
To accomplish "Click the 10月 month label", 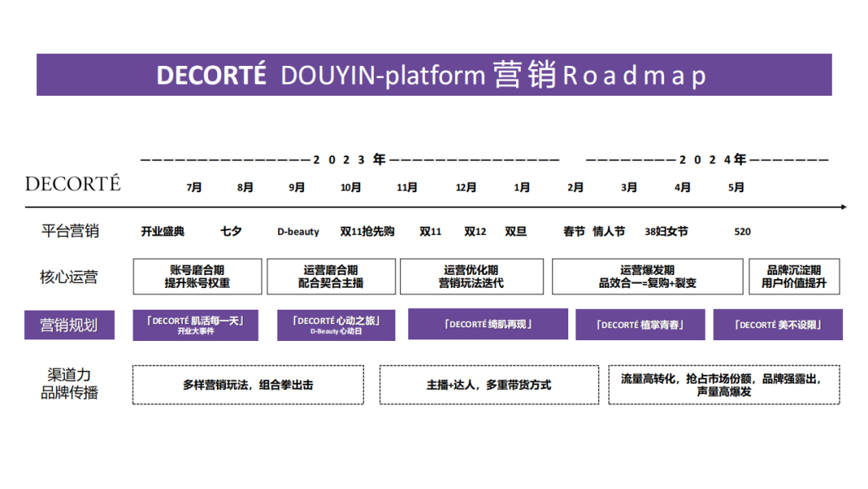I will pyautogui.click(x=350, y=187).
